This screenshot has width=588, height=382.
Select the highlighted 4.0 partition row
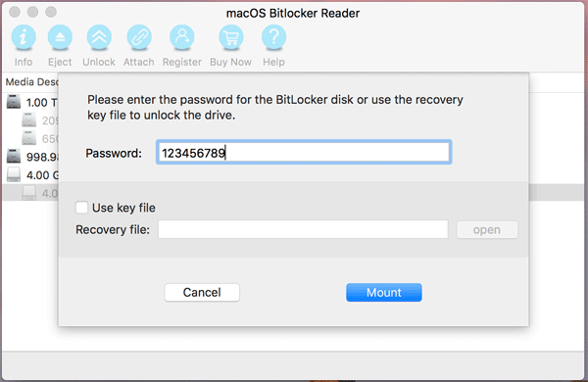[x=30, y=193]
